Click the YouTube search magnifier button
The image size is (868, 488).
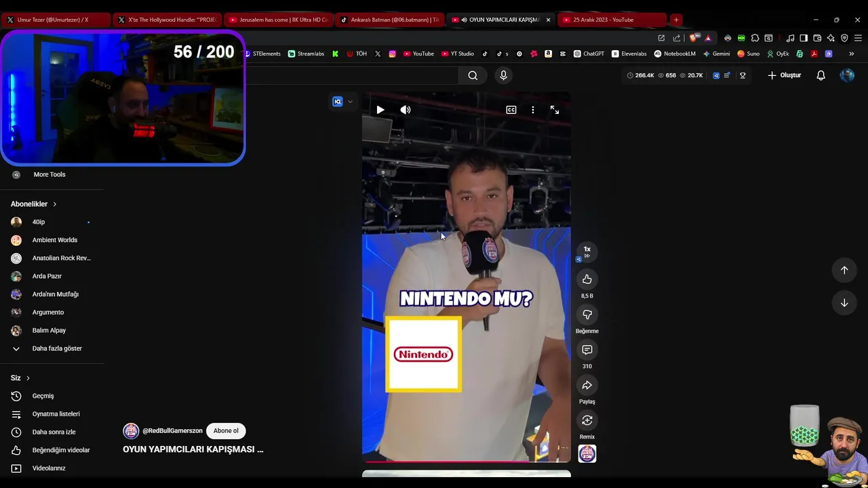473,75
